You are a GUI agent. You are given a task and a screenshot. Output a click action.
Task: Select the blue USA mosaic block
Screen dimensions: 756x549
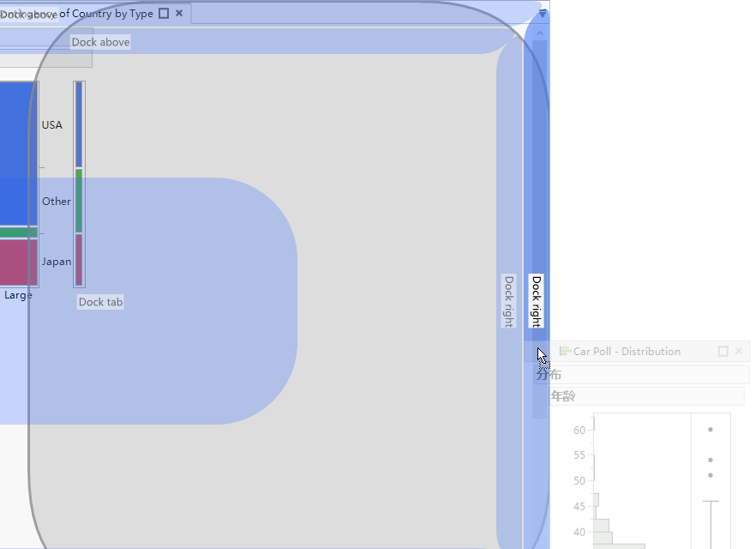pos(19,154)
